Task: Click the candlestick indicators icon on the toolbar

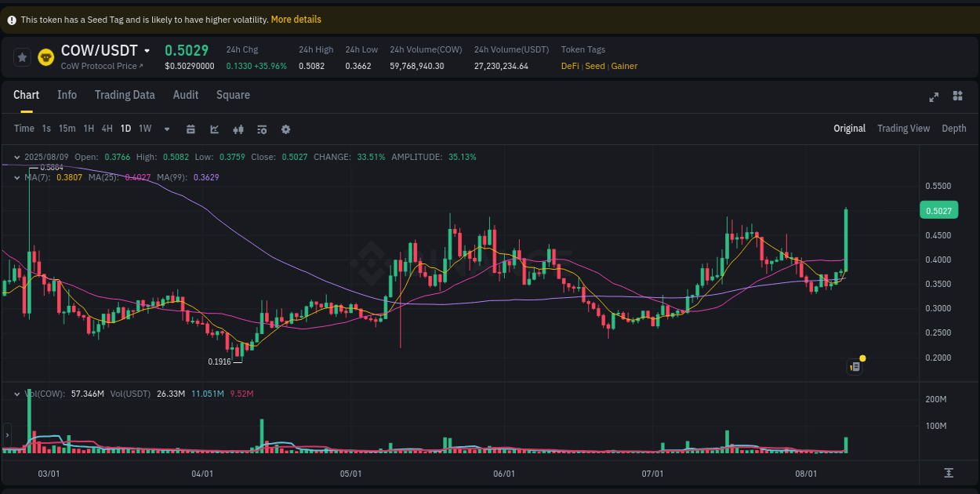Action: 239,129
